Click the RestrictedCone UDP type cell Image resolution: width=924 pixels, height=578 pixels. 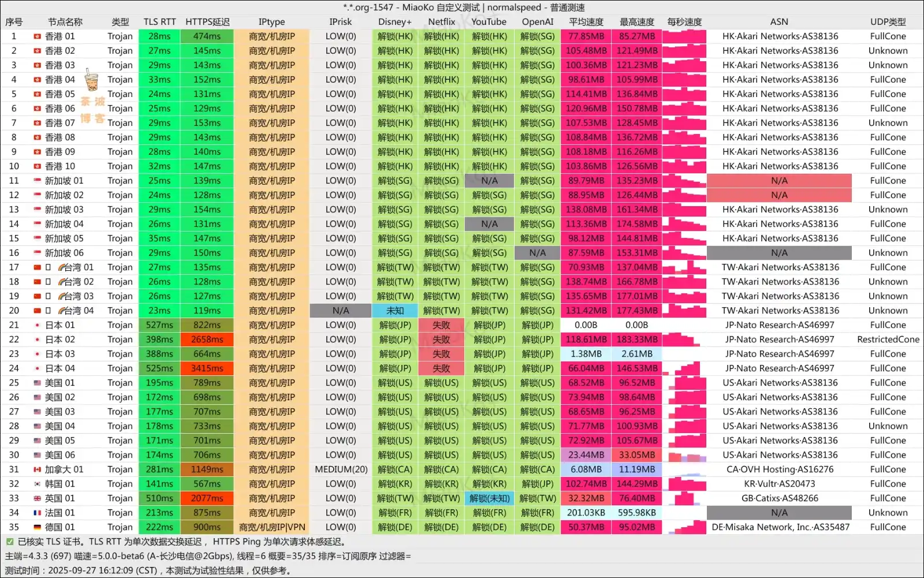pos(888,340)
